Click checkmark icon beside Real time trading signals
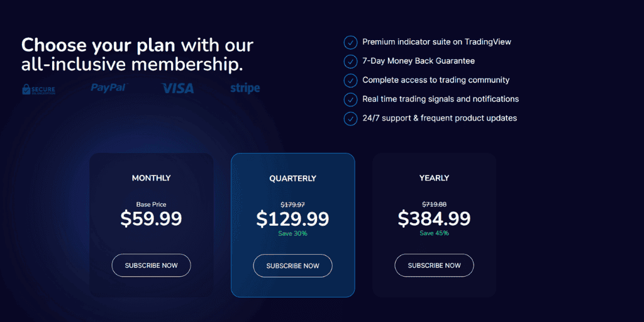 point(350,99)
